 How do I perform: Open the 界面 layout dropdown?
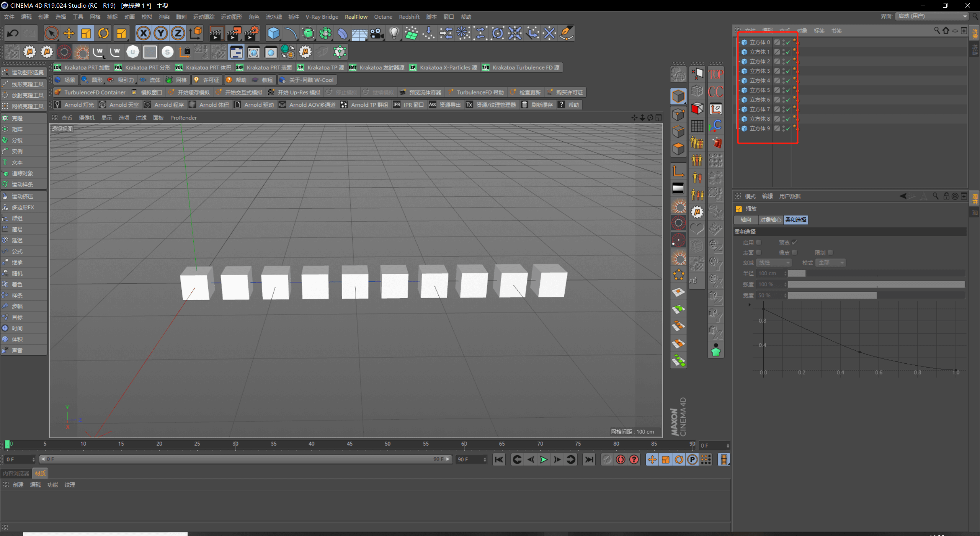click(x=931, y=16)
